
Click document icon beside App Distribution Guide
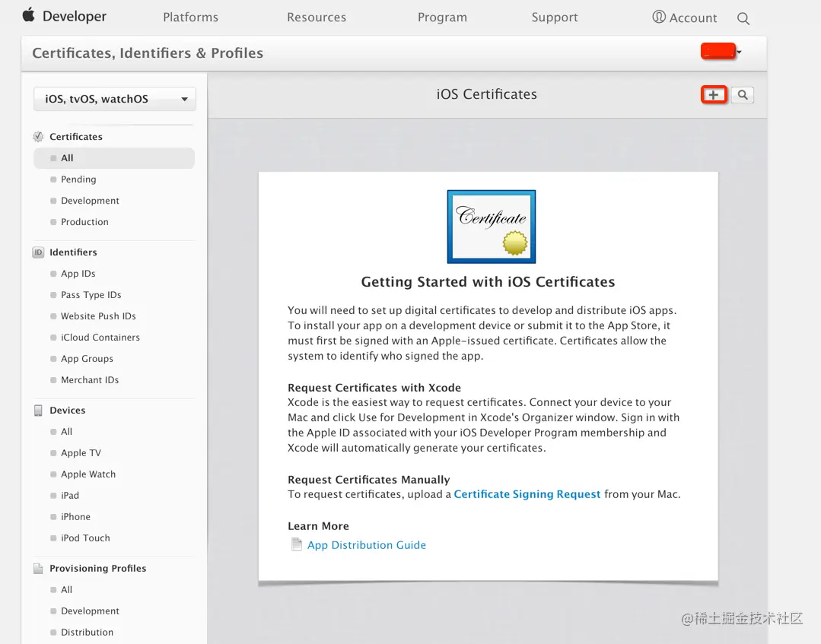[296, 544]
